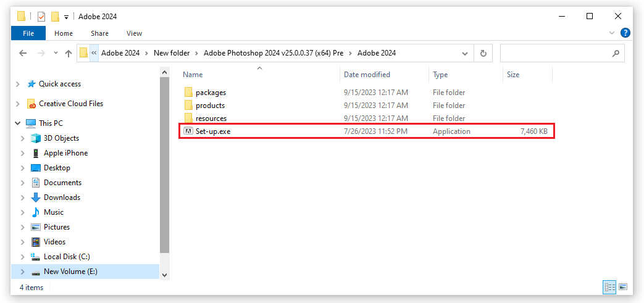Viewport: 644px width, 303px height.
Task: Click the navigation pane scroll-down arrow
Action: coord(164,275)
